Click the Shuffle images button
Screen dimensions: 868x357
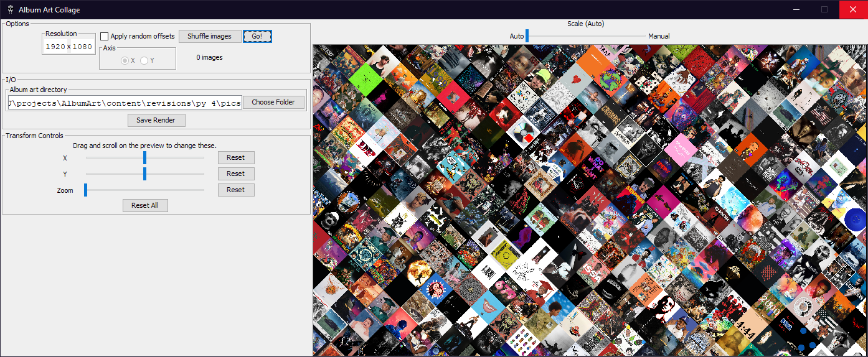pos(210,36)
